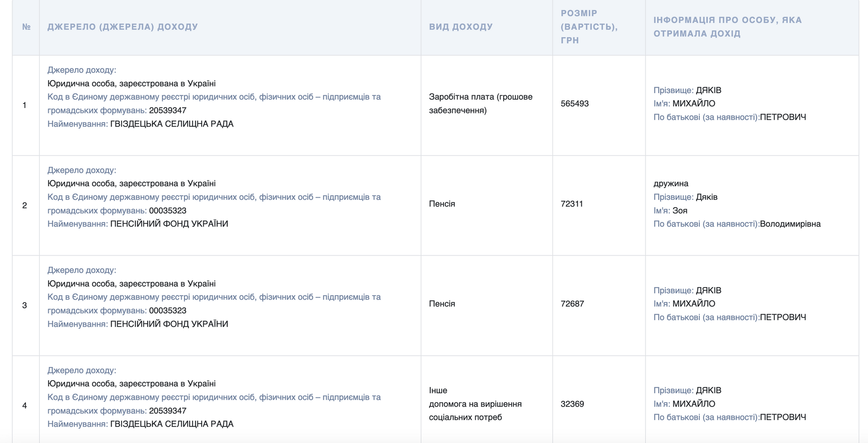Click the "№" column header
868x443 pixels.
tap(26, 27)
